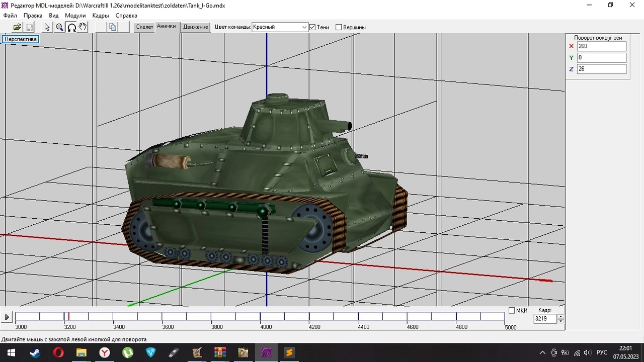Open the Модули menu
This screenshot has height=362, width=644.
click(75, 16)
